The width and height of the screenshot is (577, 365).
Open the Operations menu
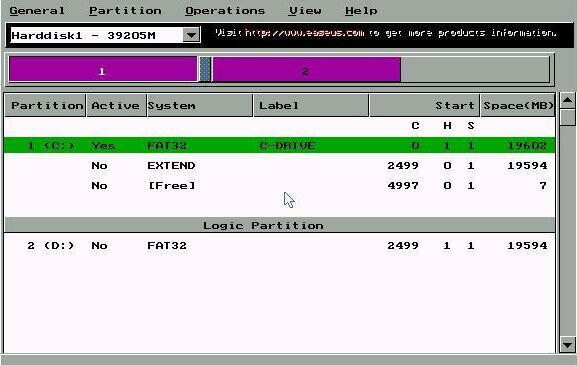(225, 11)
